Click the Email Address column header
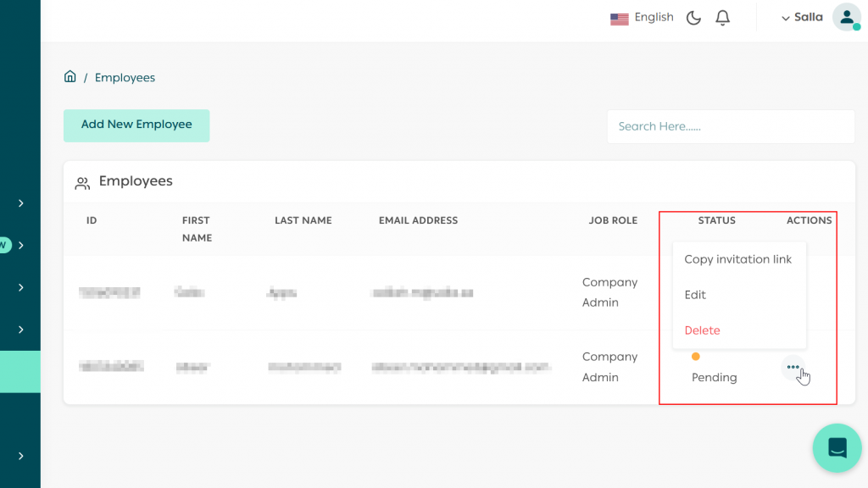The height and width of the screenshot is (488, 868). tap(418, 220)
